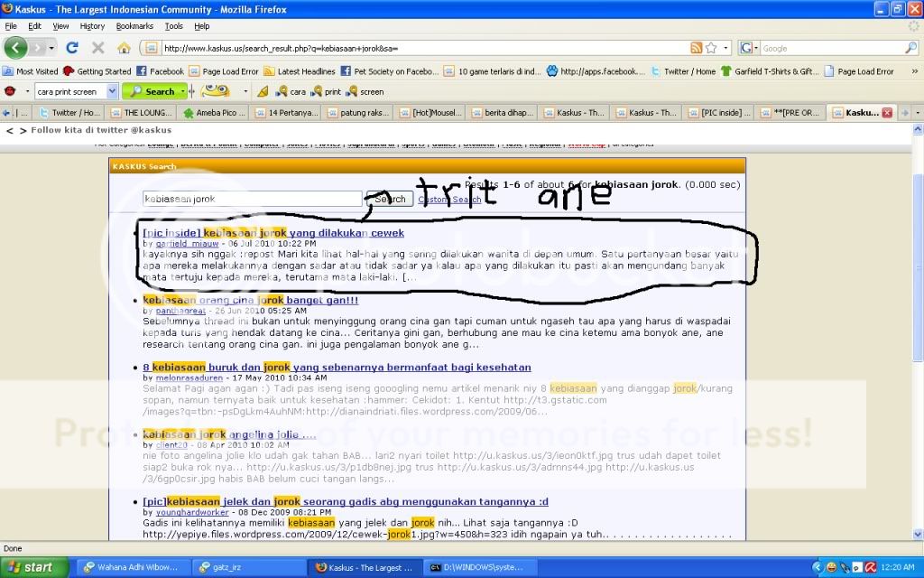924x578 pixels.
Task: Open the Getting Started bookmark
Action: tap(97, 71)
